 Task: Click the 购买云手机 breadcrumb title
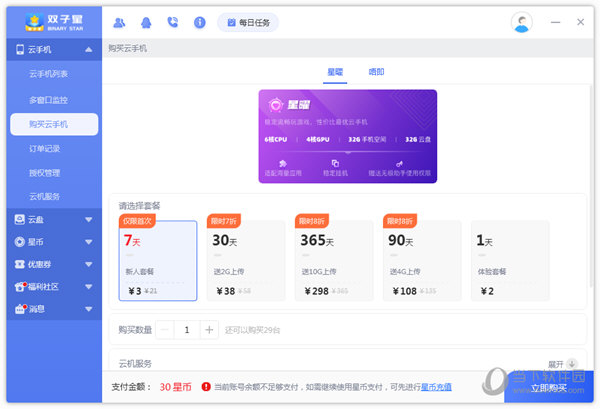coord(127,49)
